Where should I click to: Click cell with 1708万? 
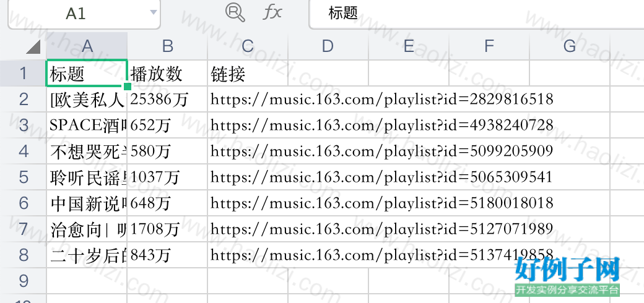167,228
